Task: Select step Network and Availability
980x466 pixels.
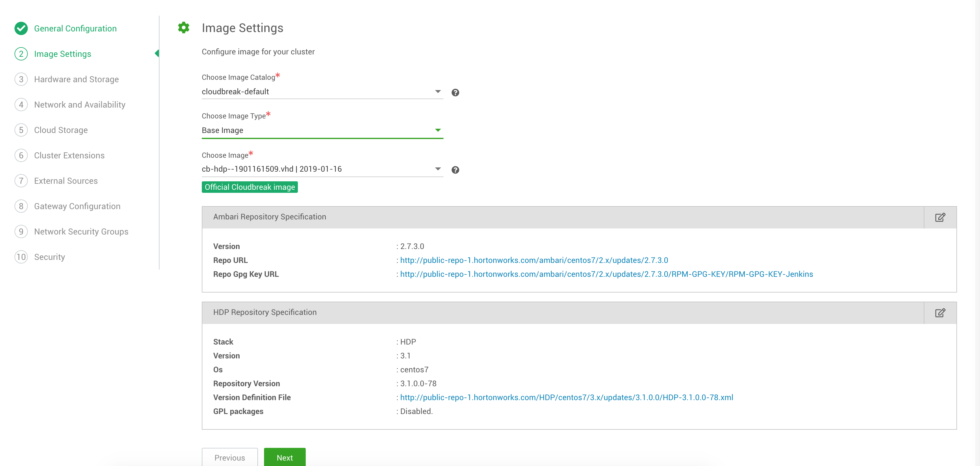Action: tap(79, 104)
